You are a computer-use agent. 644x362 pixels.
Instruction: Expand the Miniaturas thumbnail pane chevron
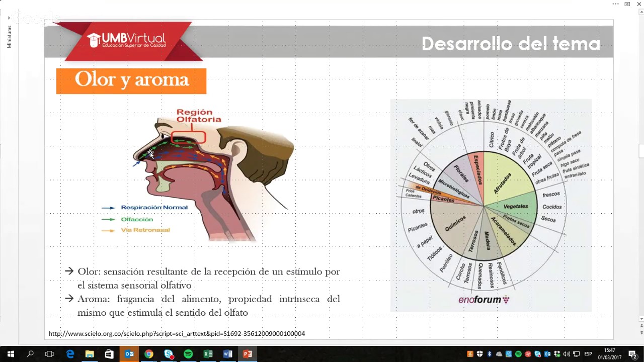9,18
